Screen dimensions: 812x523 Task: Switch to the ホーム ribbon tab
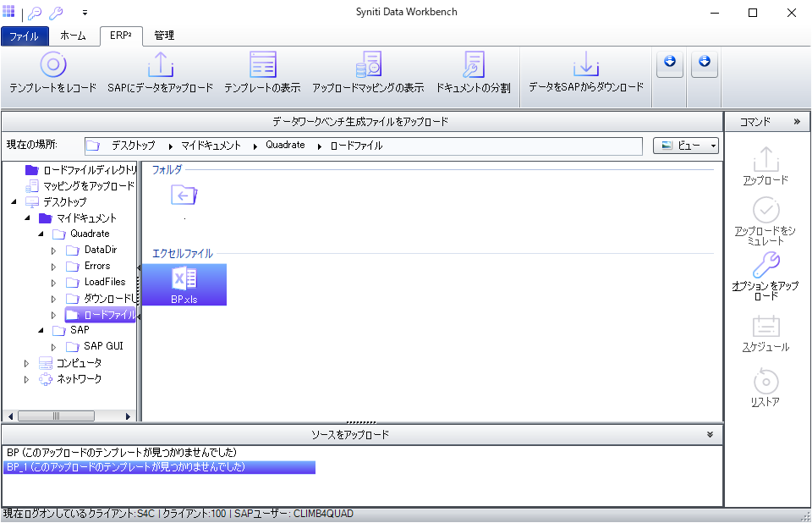pyautogui.click(x=73, y=36)
